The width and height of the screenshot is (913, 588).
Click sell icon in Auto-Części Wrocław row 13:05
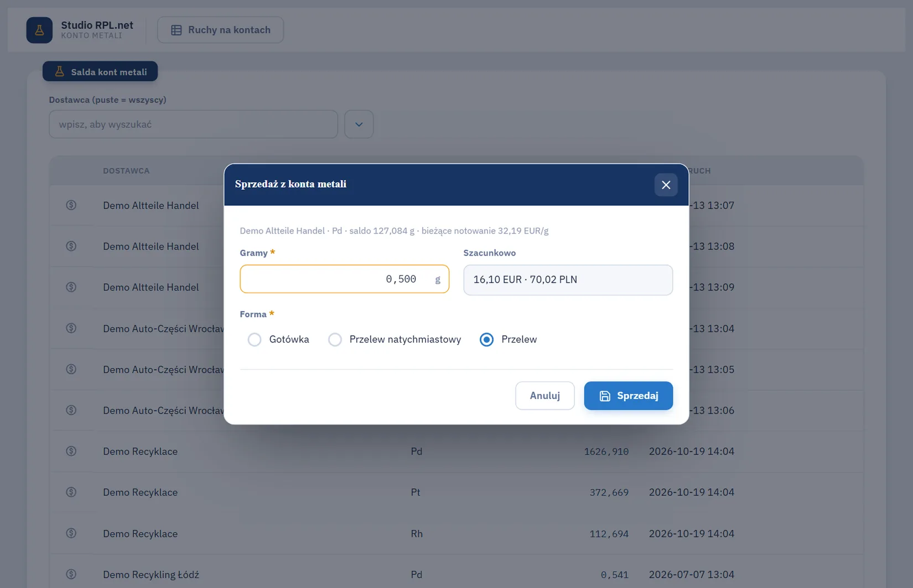pyautogui.click(x=71, y=369)
